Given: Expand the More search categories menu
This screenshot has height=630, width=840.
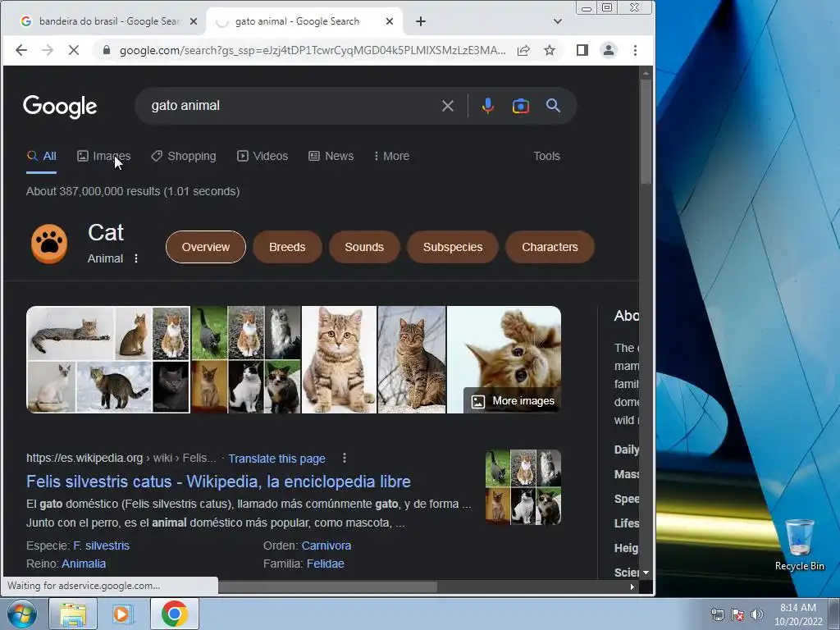Looking at the screenshot, I should (x=391, y=157).
